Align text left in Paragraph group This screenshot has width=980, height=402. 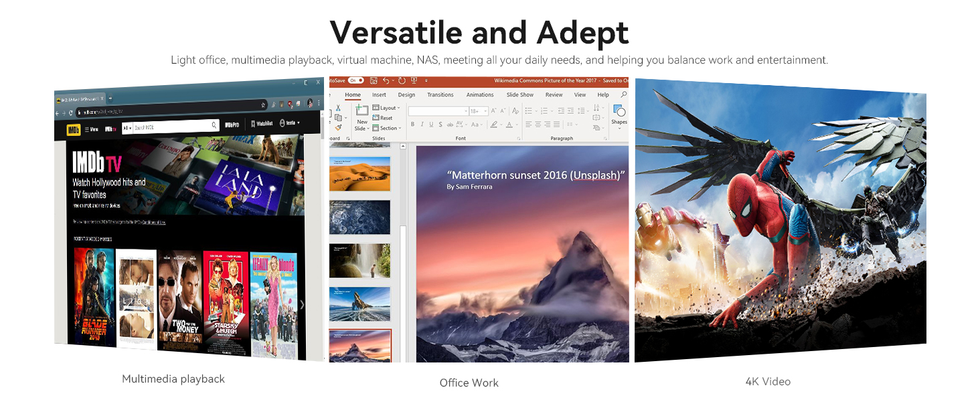528,124
